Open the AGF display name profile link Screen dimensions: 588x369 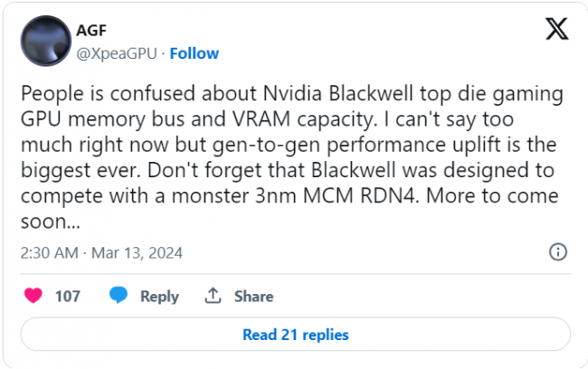pos(91,31)
